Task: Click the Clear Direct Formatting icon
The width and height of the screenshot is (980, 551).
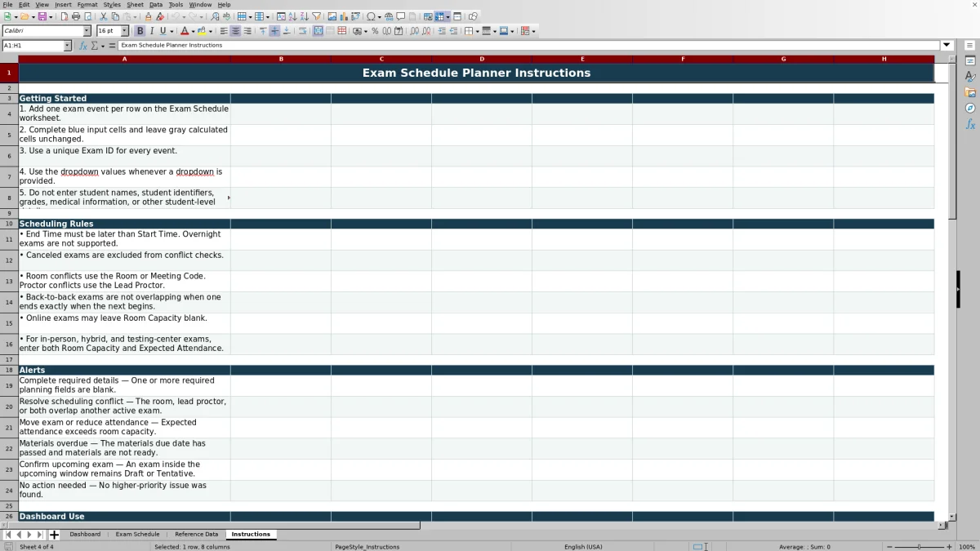Action: [x=160, y=16]
